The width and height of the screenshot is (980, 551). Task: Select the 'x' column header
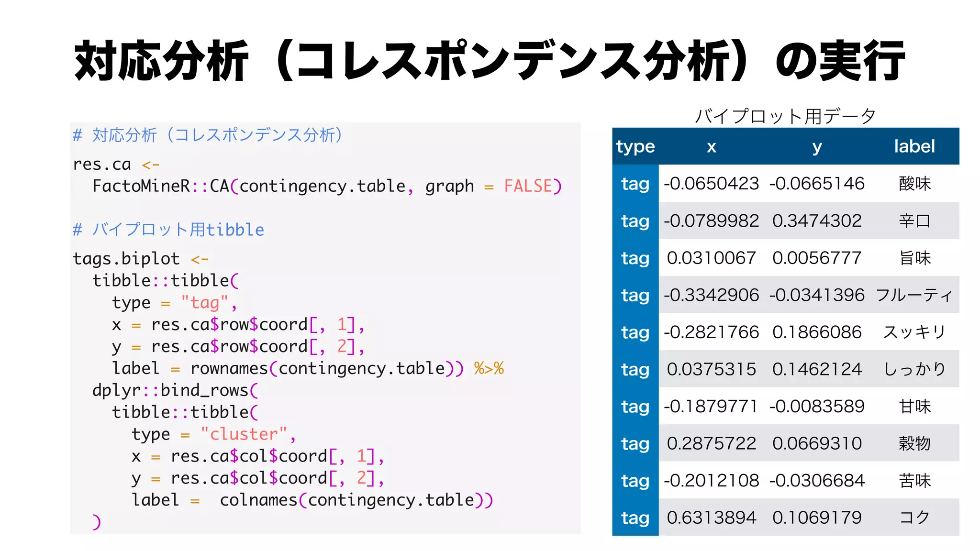coord(712,147)
